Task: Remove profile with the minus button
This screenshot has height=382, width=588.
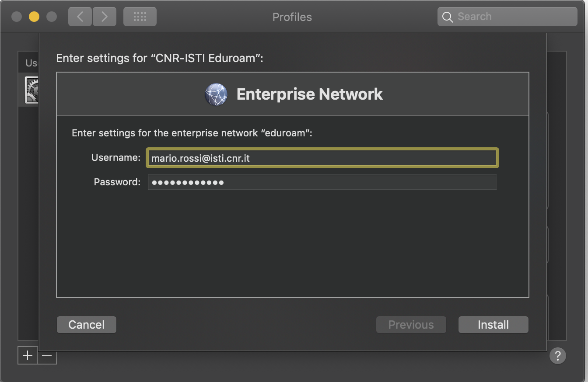Action: [x=47, y=355]
